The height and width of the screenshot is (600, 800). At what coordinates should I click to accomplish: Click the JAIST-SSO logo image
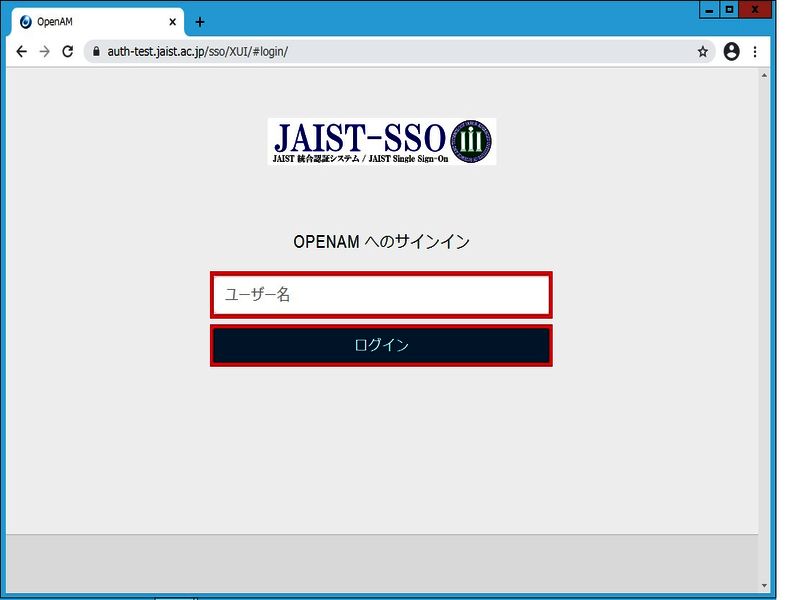tap(382, 141)
